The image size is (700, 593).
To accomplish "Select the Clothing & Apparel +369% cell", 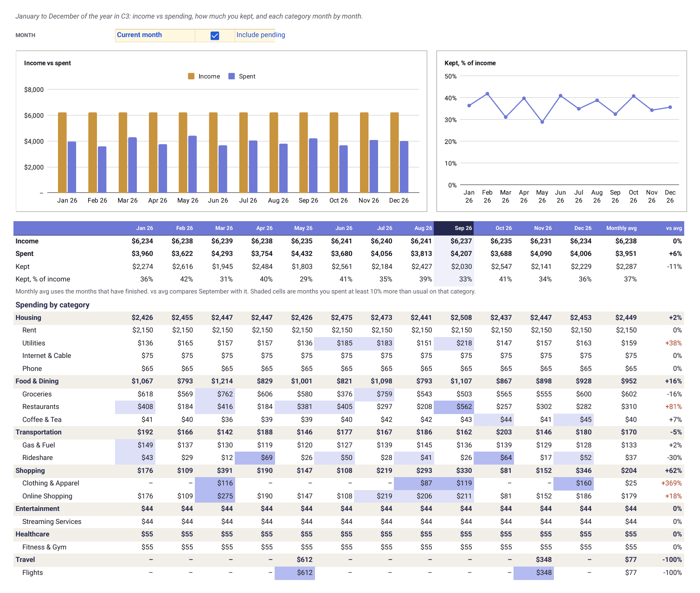I will pyautogui.click(x=662, y=483).
